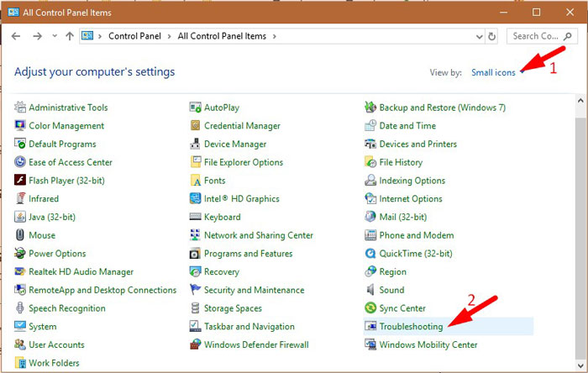Expand chevron after All Control Panel Items
Viewport: 588px width, 373px height.
275,36
